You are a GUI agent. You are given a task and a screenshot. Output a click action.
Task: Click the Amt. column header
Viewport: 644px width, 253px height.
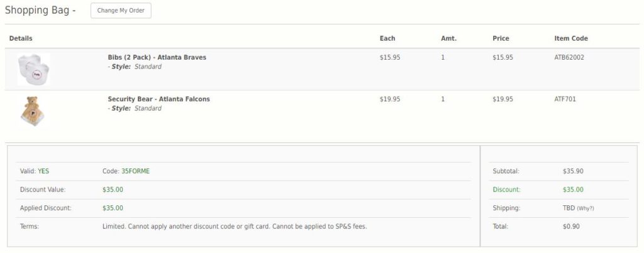click(x=448, y=38)
